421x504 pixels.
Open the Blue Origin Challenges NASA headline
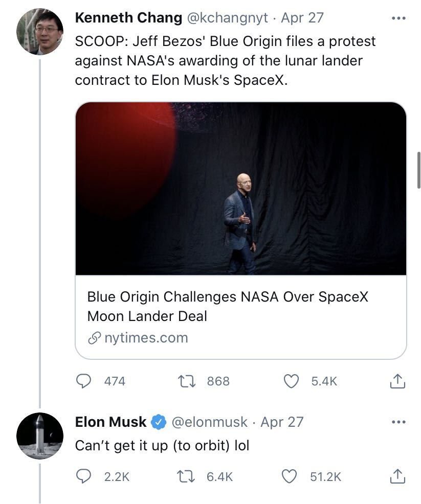pos(228,306)
